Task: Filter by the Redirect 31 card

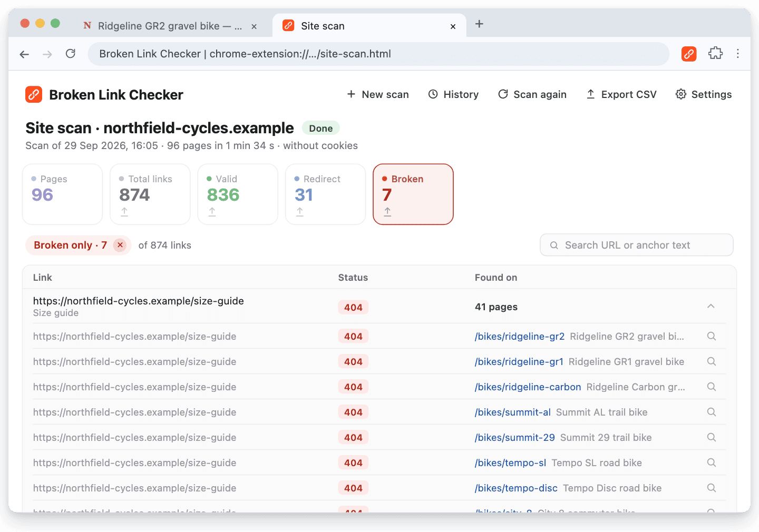Action: (x=325, y=194)
